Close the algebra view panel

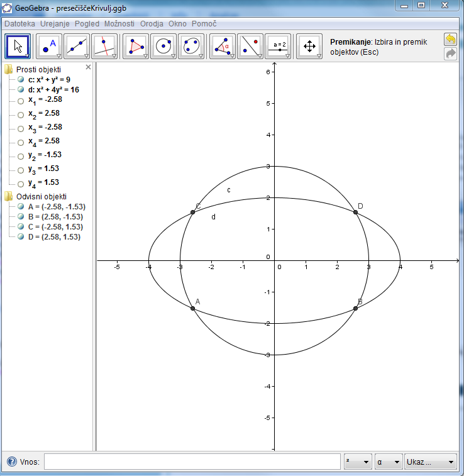[88, 67]
